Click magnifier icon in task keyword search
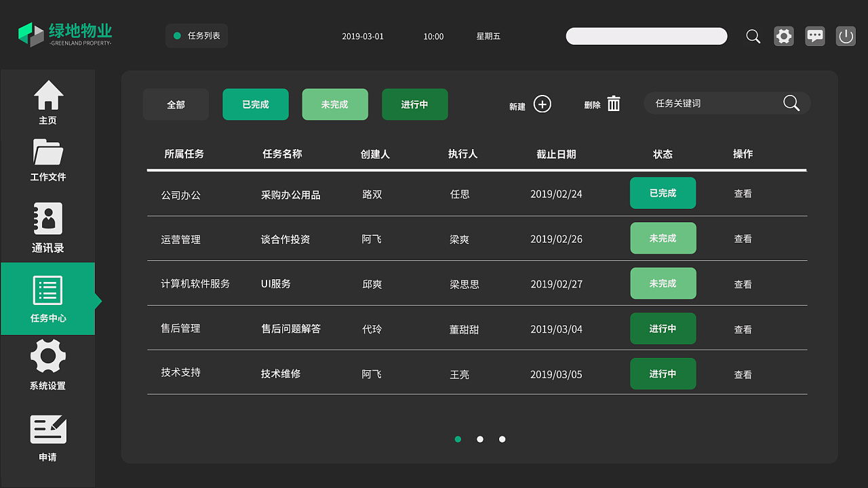The image size is (868, 488). pos(791,103)
